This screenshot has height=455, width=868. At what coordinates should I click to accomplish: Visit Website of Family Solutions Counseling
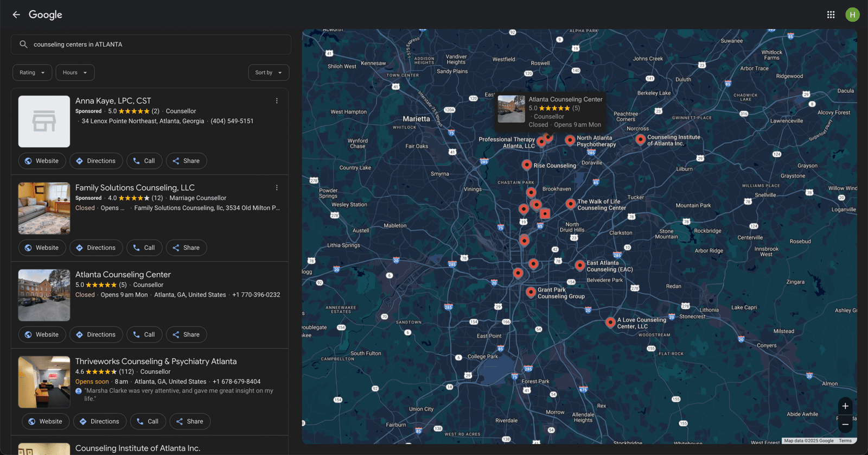[x=42, y=248]
